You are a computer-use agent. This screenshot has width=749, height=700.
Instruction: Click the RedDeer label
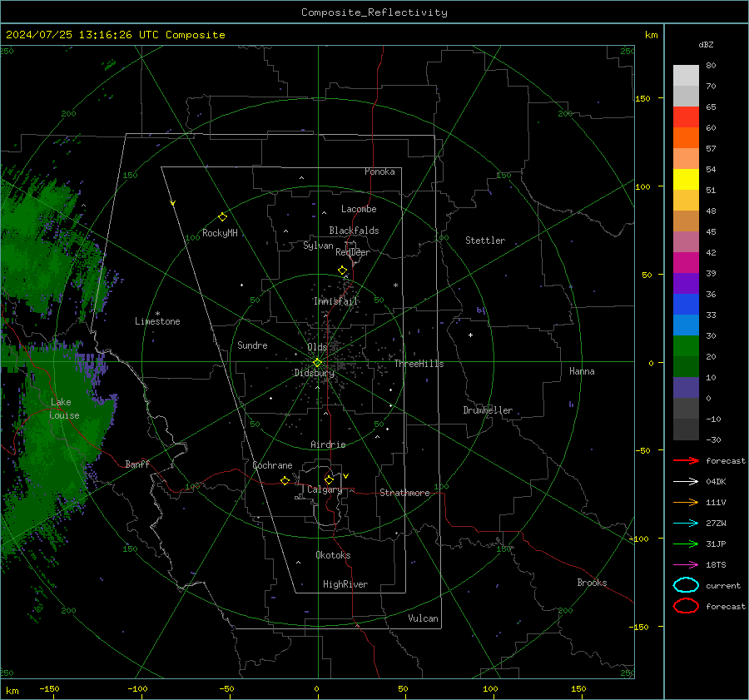click(x=353, y=252)
